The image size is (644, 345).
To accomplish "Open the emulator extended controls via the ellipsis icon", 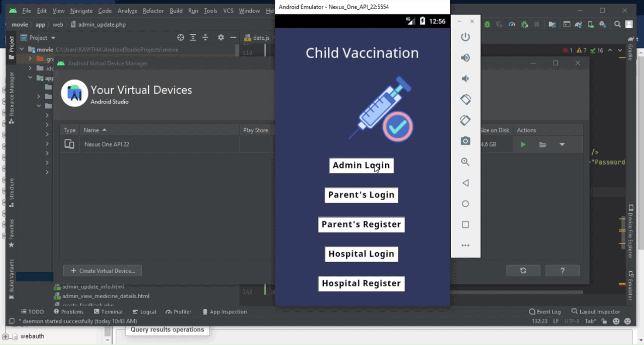I will point(466,245).
